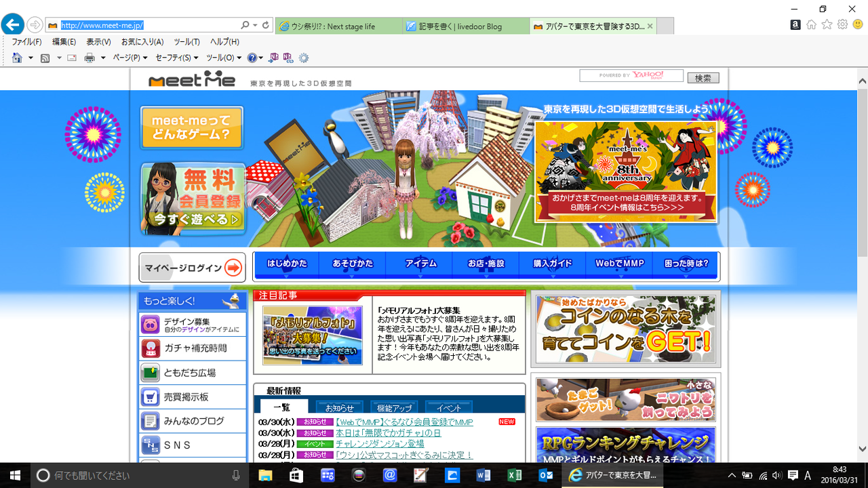This screenshot has height=488, width=868.
Task: Open IE Favorites star icon at top right
Action: click(827, 24)
